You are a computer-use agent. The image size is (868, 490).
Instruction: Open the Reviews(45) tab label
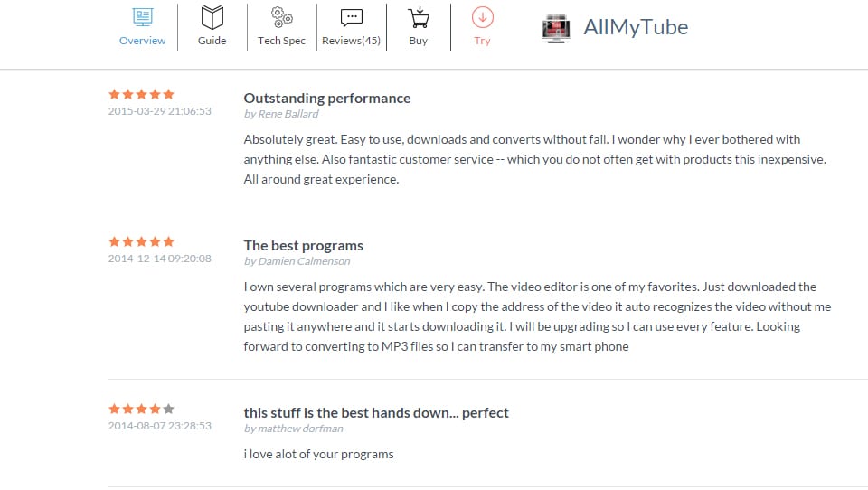tap(351, 41)
